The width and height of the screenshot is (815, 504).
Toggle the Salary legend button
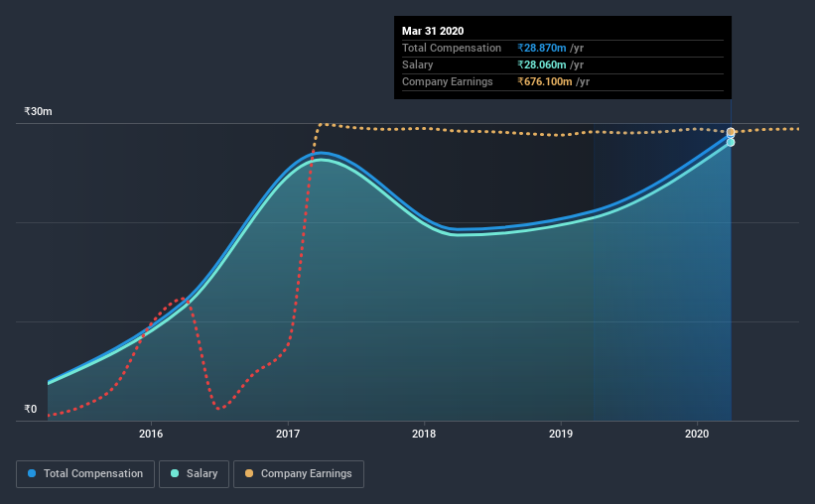pos(194,474)
